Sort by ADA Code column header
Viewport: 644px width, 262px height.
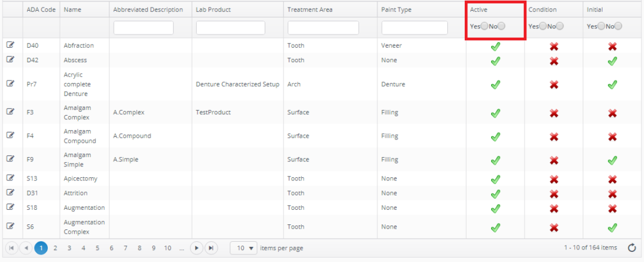click(38, 9)
